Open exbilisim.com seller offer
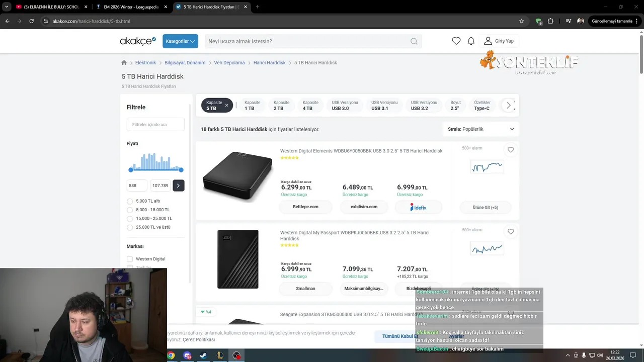This screenshot has width=644, height=362. pyautogui.click(x=364, y=207)
